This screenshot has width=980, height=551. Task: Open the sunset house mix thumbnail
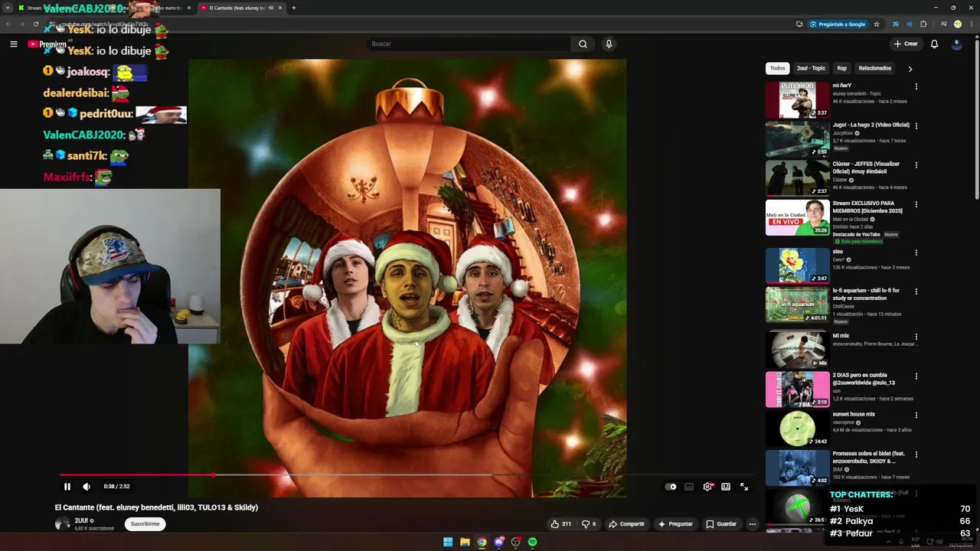797,429
